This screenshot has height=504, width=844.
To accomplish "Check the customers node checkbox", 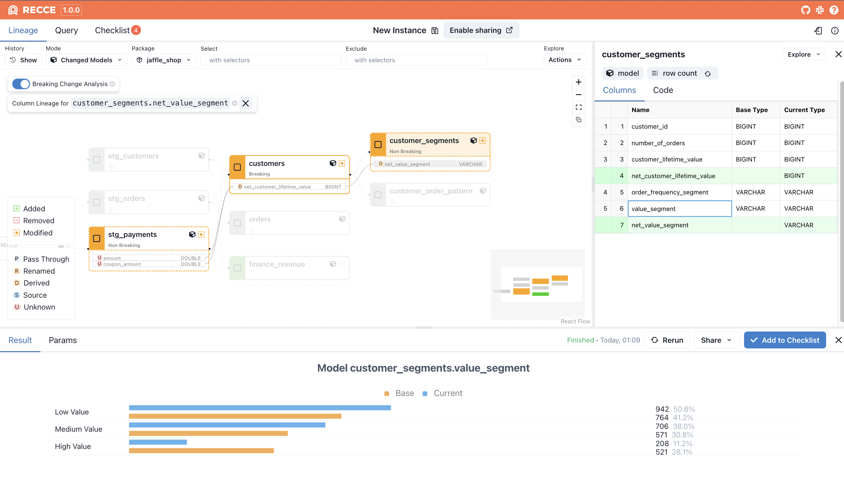I will coord(237,167).
